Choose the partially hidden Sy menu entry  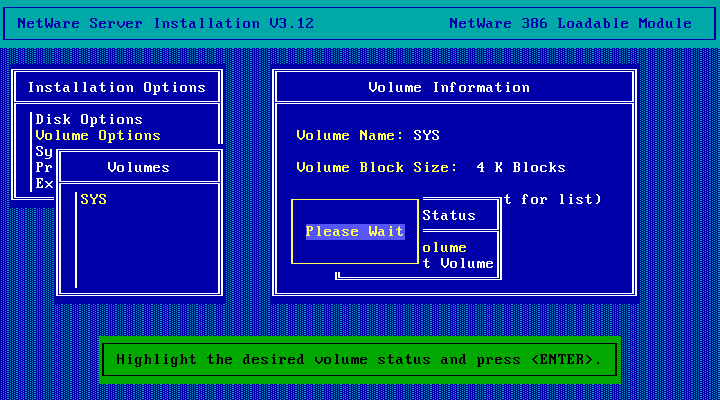point(44,152)
